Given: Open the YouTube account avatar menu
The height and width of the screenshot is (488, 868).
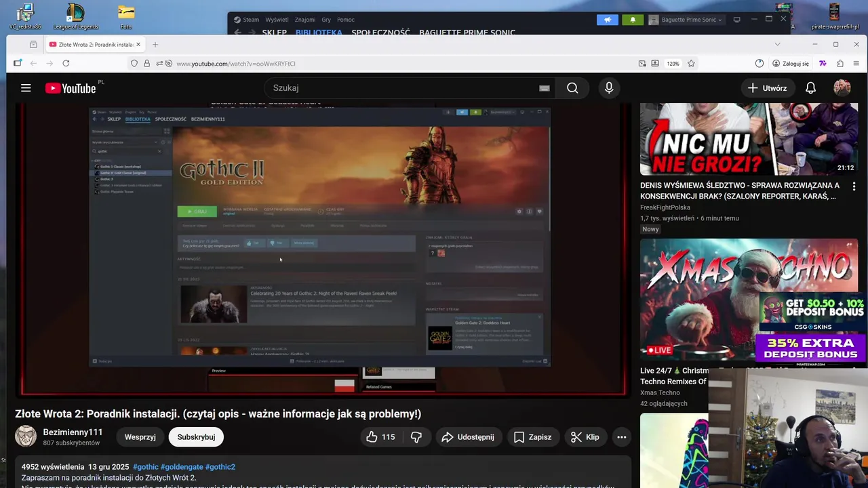Looking at the screenshot, I should (x=842, y=88).
